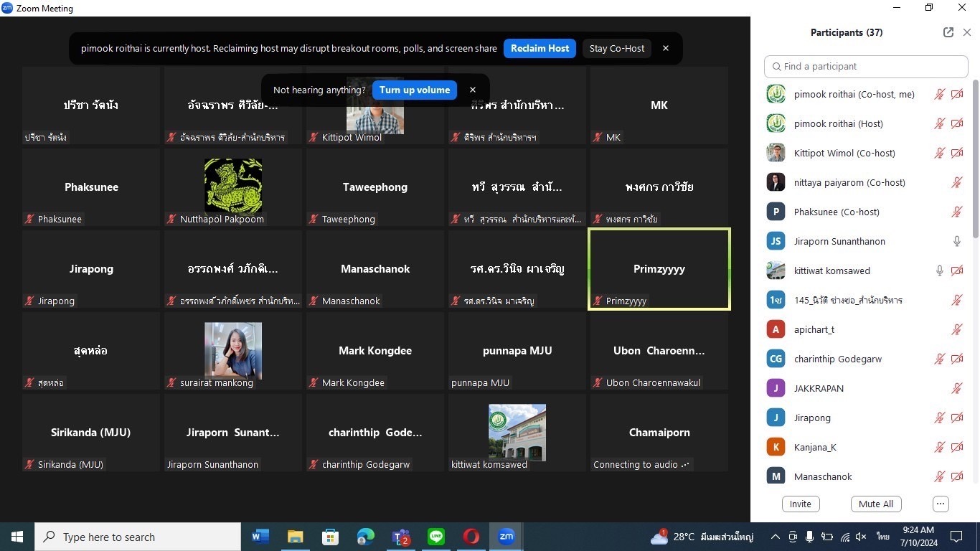
Task: Open Microsoft Word from the taskbar
Action: [260, 537]
